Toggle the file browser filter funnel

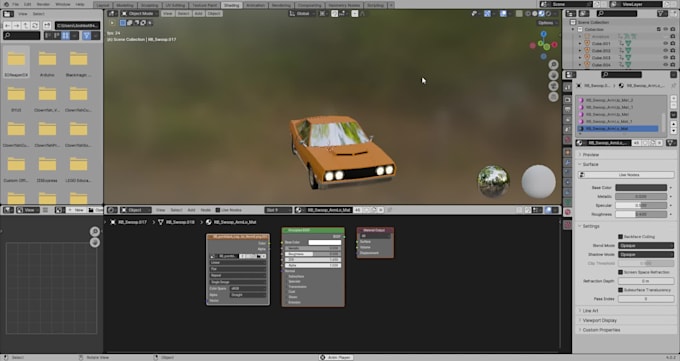86,36
